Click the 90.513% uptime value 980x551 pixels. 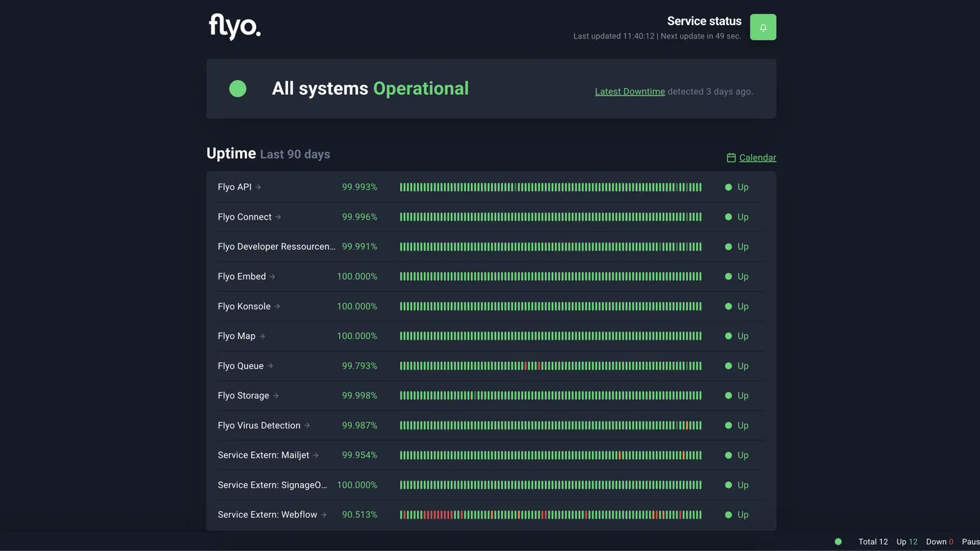360,515
